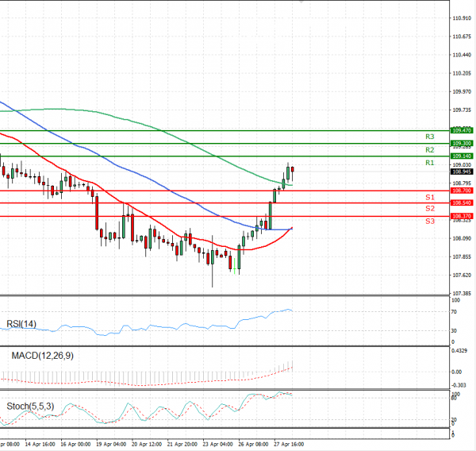476x451 pixels.
Task: Click the S1 support label
Action: (x=429, y=197)
